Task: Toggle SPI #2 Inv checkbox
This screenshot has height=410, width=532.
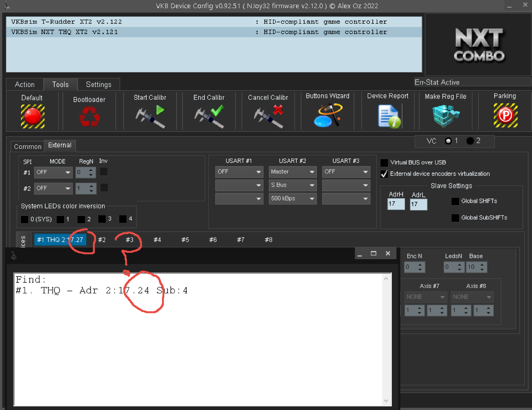Action: pyautogui.click(x=104, y=188)
